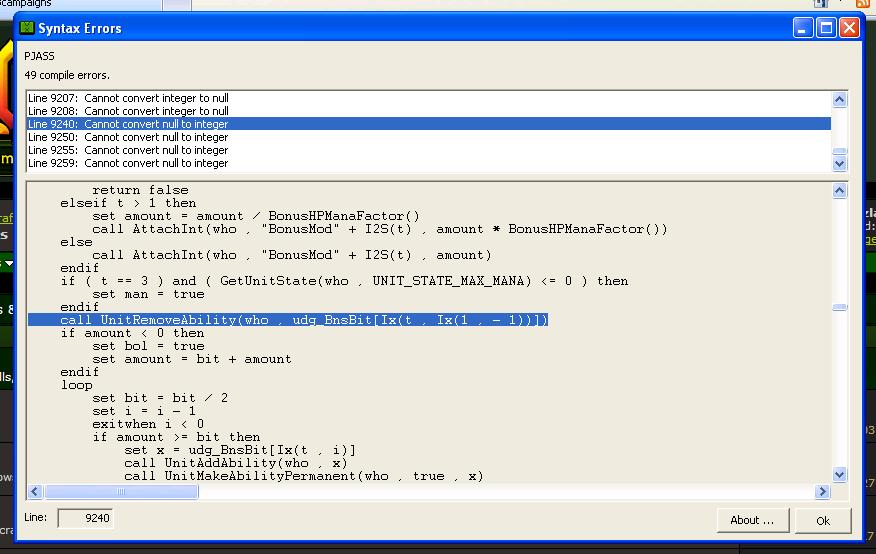Screen dimensions: 876x554
Task: Click error list scroll up arrow
Action: click(x=839, y=99)
